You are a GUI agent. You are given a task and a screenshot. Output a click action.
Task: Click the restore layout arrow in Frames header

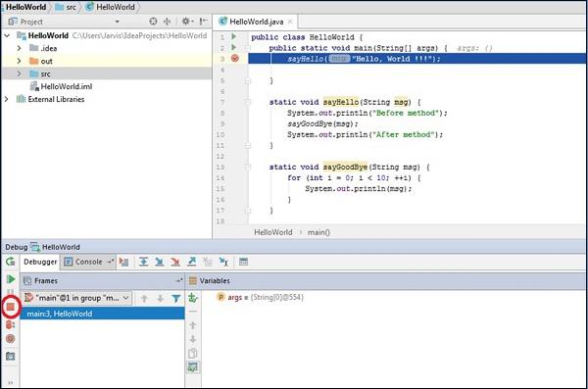pos(179,280)
